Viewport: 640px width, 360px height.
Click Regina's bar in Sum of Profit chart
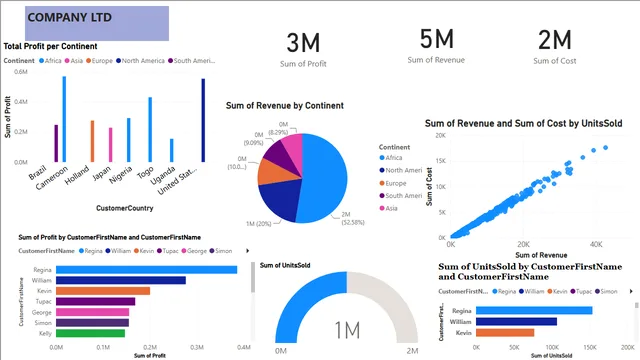tap(147, 270)
